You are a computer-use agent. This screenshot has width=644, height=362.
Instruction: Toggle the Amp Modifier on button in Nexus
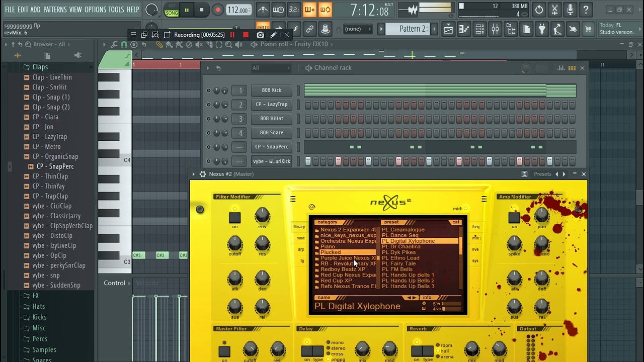click(514, 217)
